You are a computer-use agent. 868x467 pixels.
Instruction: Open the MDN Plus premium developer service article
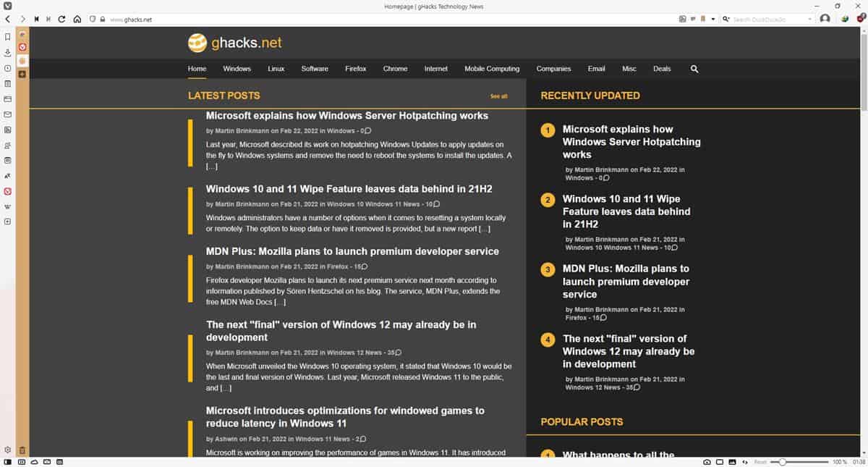point(352,251)
